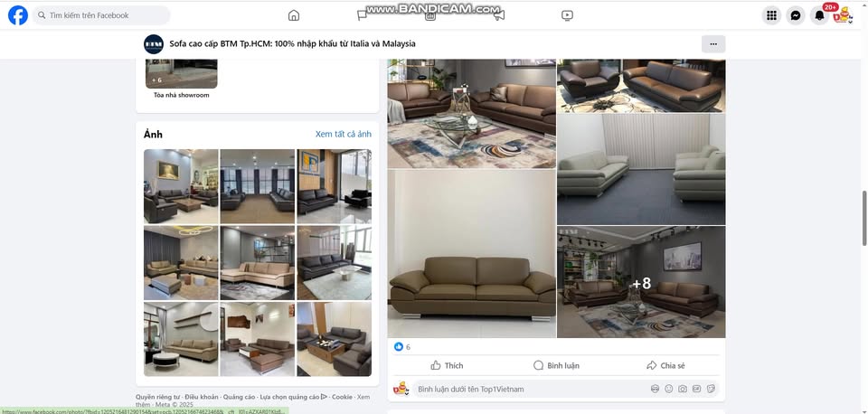Focus the Tìm kiếm trên Facebook search box

(101, 15)
